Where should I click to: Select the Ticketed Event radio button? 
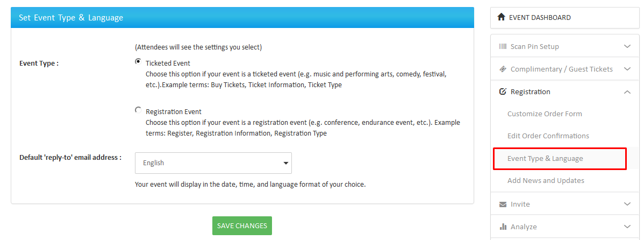click(x=138, y=62)
